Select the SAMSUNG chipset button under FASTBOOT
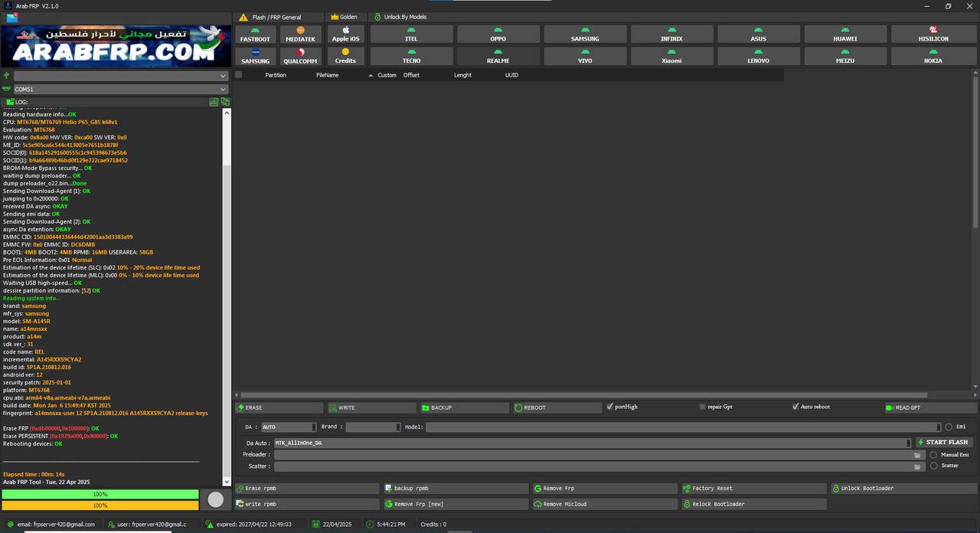This screenshot has width=980, height=533. pos(255,57)
